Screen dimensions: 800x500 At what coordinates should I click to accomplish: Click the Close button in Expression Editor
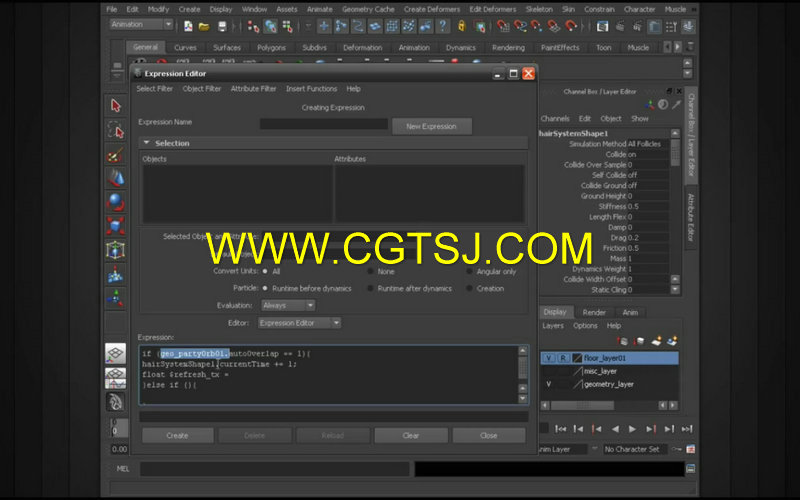(x=489, y=436)
